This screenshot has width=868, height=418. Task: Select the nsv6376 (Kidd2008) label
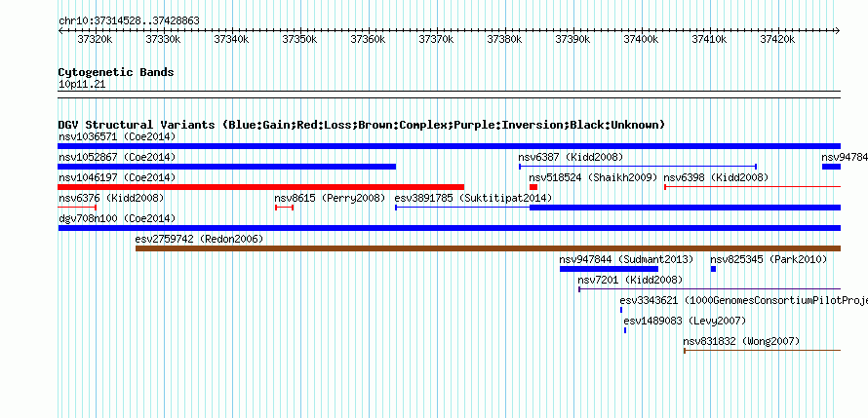(x=111, y=198)
